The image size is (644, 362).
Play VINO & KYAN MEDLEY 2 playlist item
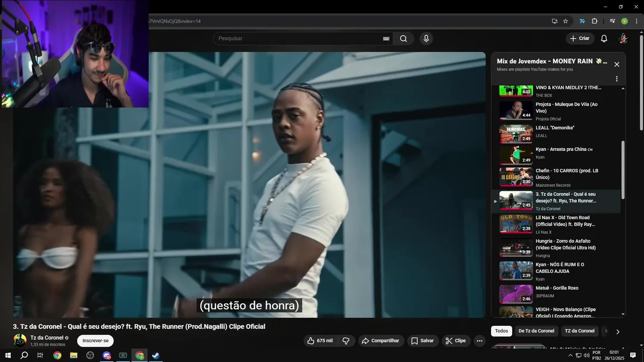[x=556, y=90]
